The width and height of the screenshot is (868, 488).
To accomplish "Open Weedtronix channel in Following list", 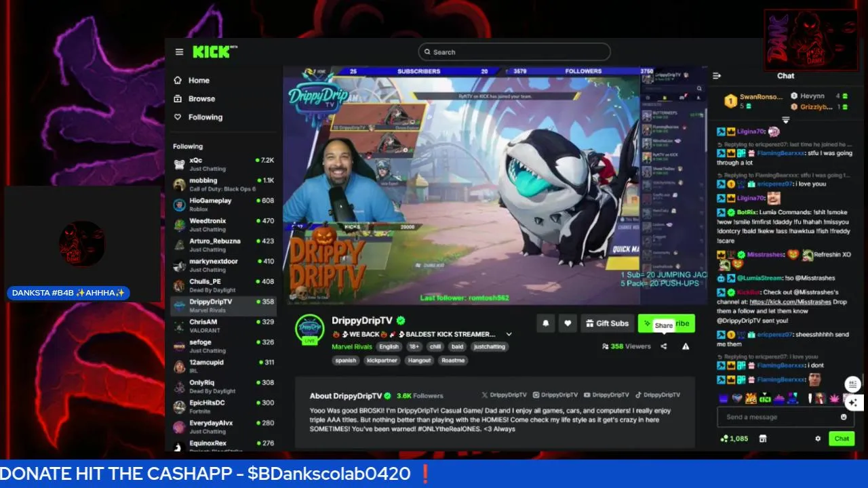I will 223,224.
